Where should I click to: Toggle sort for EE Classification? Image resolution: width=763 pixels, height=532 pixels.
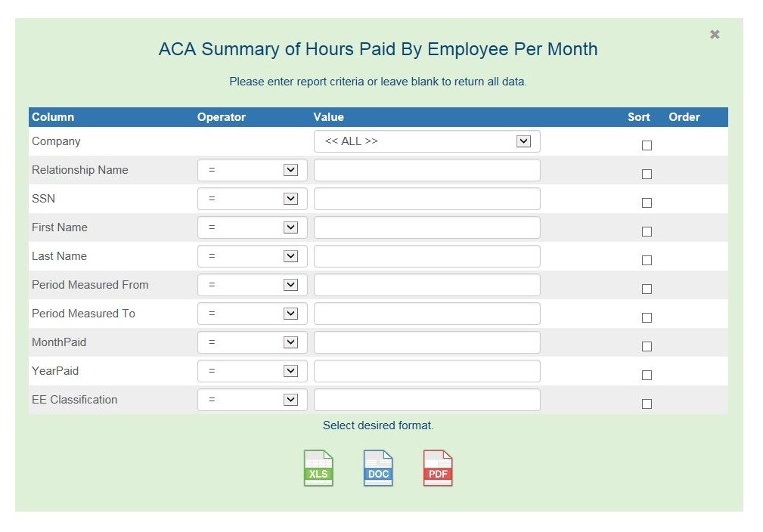point(647,404)
